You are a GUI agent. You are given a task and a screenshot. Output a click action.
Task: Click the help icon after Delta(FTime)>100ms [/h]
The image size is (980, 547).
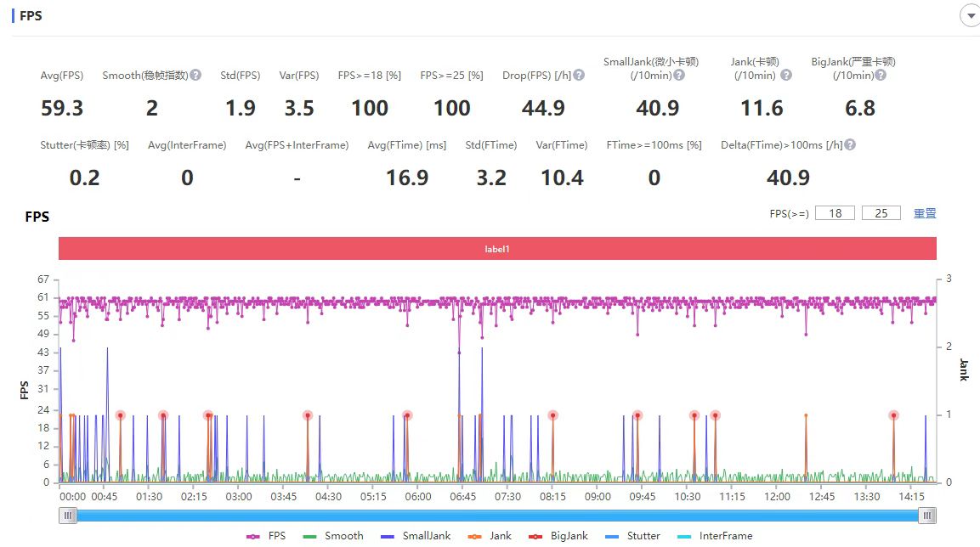click(849, 145)
